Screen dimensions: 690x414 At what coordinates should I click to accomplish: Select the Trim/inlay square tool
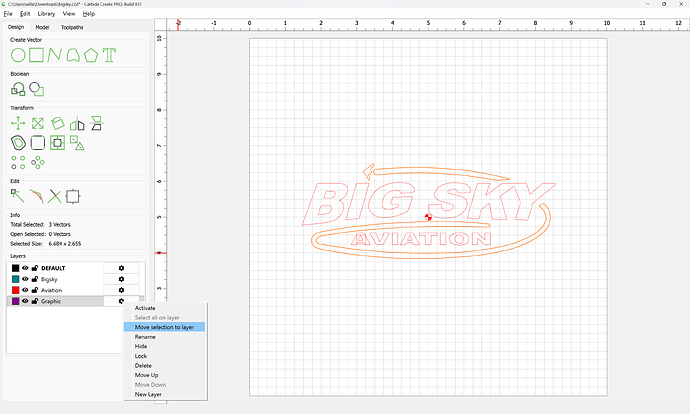57,143
